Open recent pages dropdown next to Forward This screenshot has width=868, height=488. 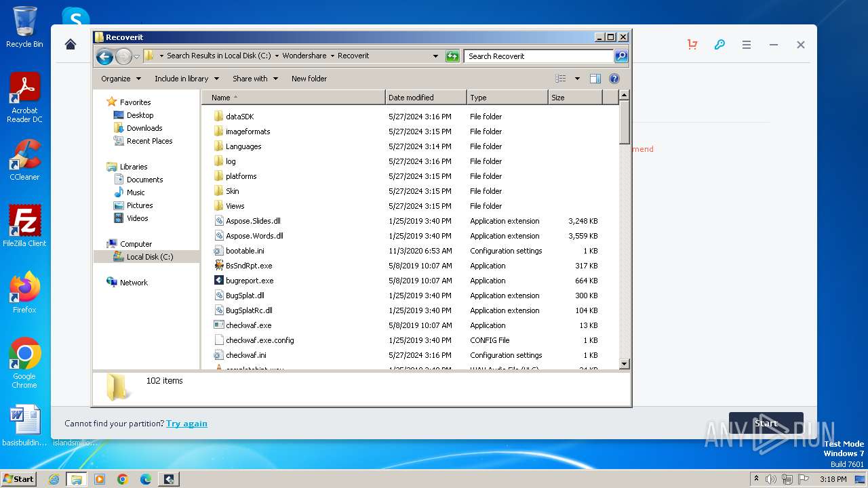point(137,56)
